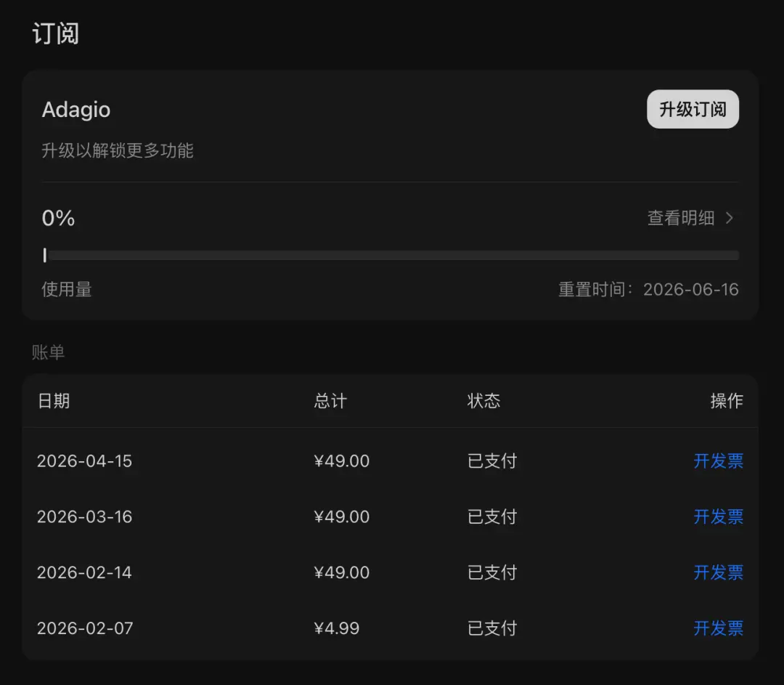This screenshot has height=685, width=784.
Task: Select the 2026-04-15 billing date
Action: pyautogui.click(x=84, y=461)
